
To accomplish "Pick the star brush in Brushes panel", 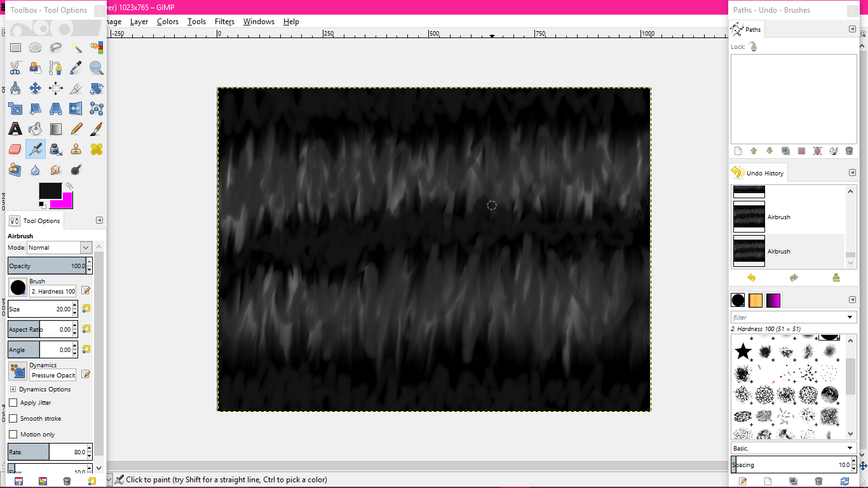I will tap(743, 351).
